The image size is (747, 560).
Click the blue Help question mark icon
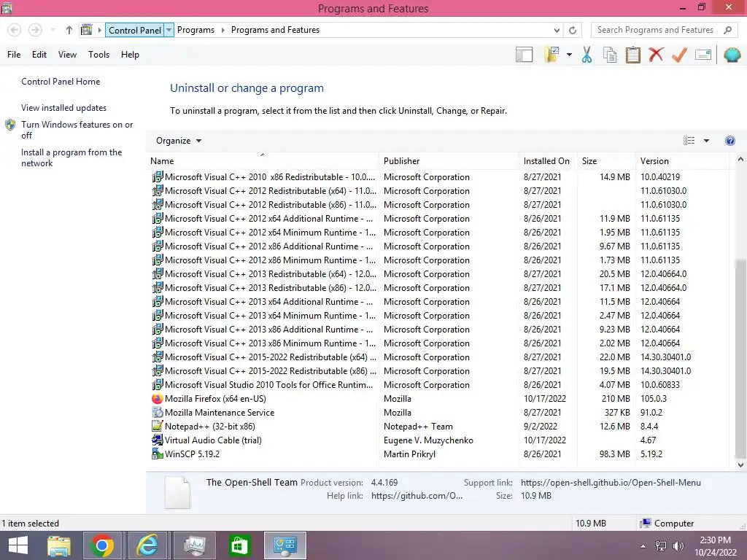tap(729, 141)
